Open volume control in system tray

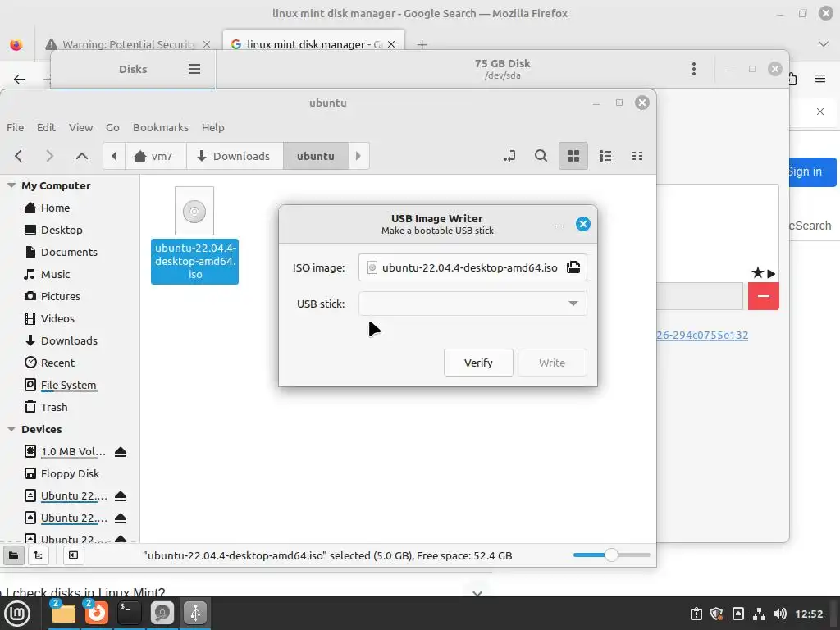(780, 614)
